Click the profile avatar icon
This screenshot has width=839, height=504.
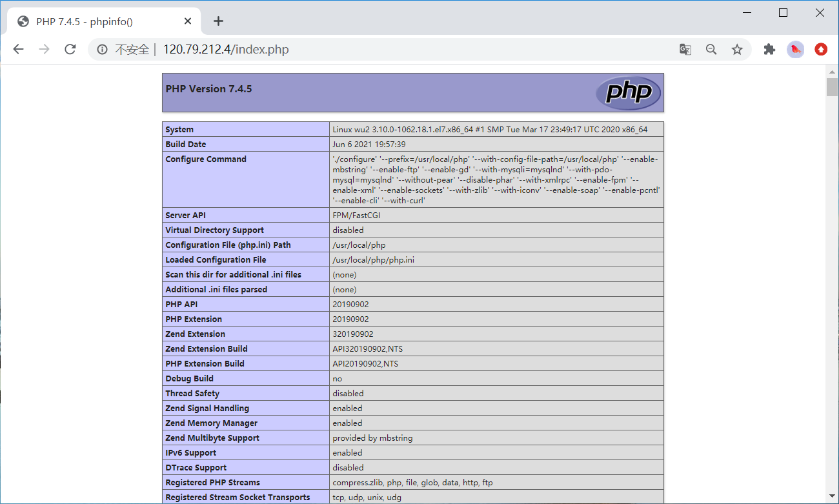pyautogui.click(x=795, y=49)
